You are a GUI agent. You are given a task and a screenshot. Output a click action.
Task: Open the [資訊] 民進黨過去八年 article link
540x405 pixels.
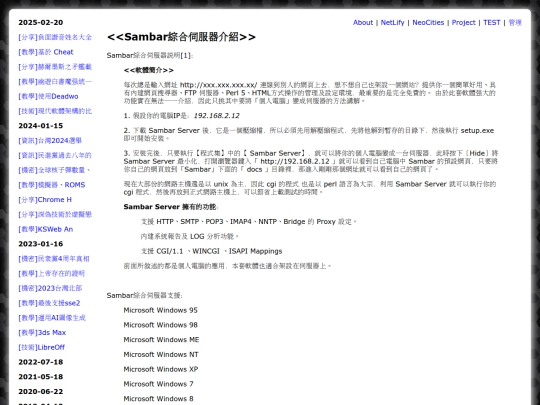pos(55,155)
